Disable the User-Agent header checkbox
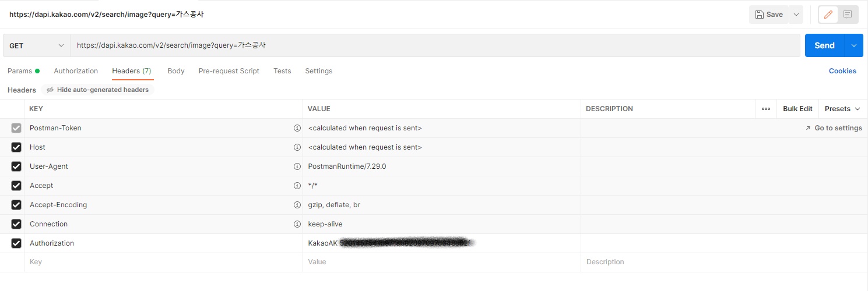Image resolution: width=868 pixels, height=291 pixels. (x=16, y=166)
